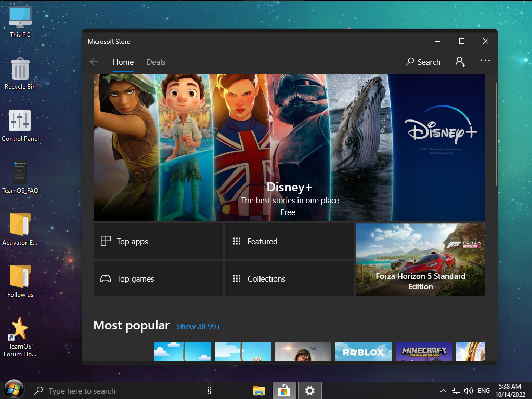Click the Store window vertical scrollbar
The width and height of the screenshot is (532, 399).
click(x=496, y=134)
